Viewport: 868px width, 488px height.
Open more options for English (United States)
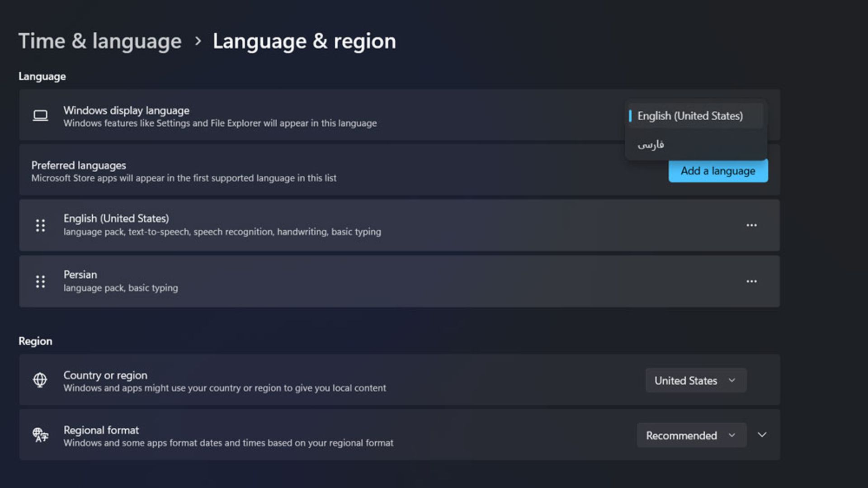point(751,225)
